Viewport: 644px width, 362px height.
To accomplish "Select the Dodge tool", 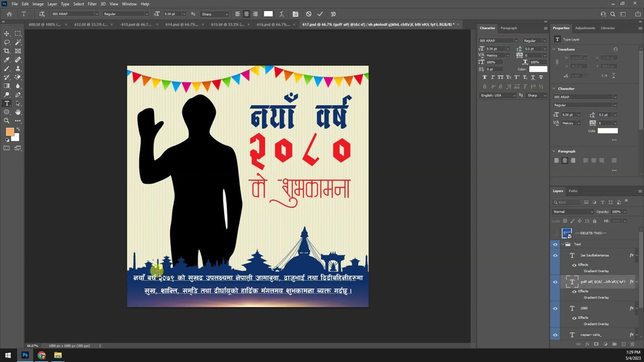I will [7, 95].
